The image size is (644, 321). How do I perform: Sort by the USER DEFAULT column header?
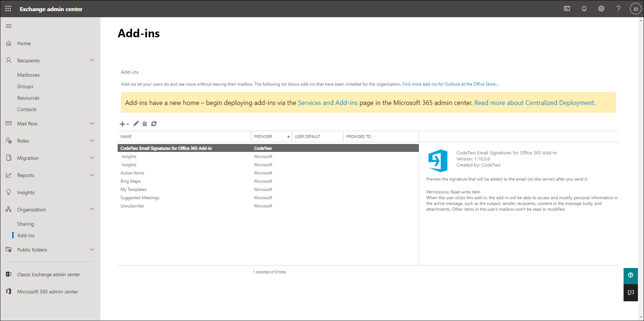[317, 136]
